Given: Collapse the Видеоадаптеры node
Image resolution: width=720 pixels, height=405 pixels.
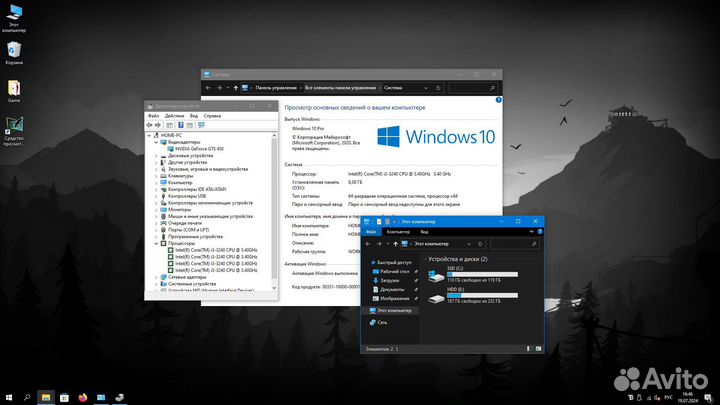Looking at the screenshot, I should pos(156,142).
